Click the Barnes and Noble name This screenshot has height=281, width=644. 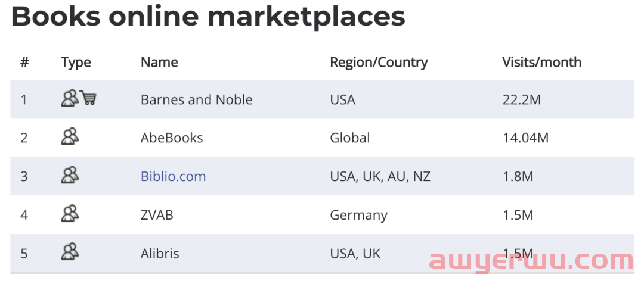tap(196, 99)
